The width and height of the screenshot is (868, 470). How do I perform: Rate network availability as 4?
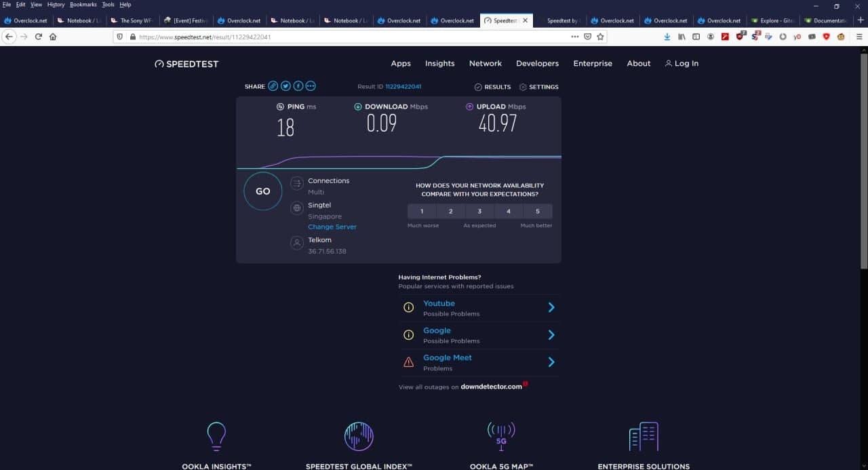tap(509, 211)
